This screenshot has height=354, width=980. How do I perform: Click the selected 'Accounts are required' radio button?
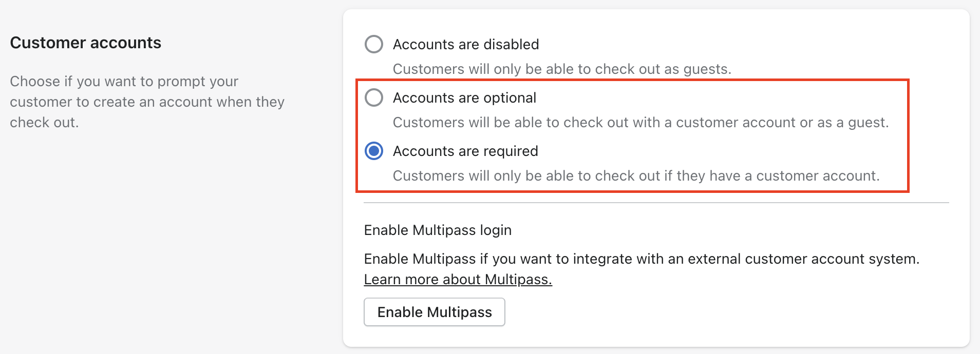point(373,151)
